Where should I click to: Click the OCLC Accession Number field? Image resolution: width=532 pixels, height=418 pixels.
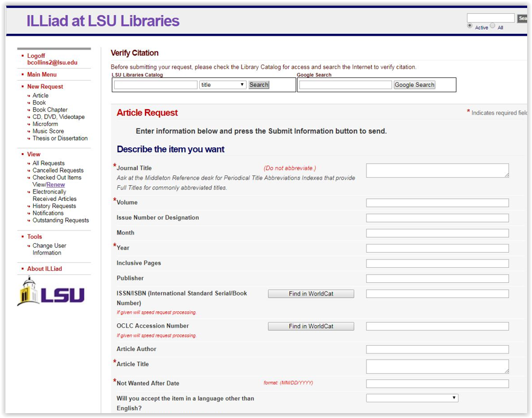[437, 326]
